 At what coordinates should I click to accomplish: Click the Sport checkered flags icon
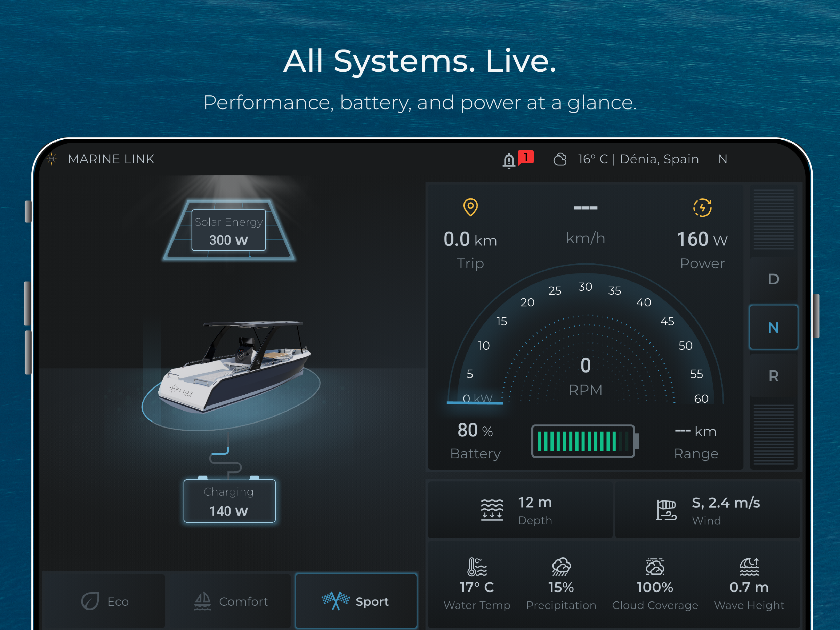tap(336, 601)
